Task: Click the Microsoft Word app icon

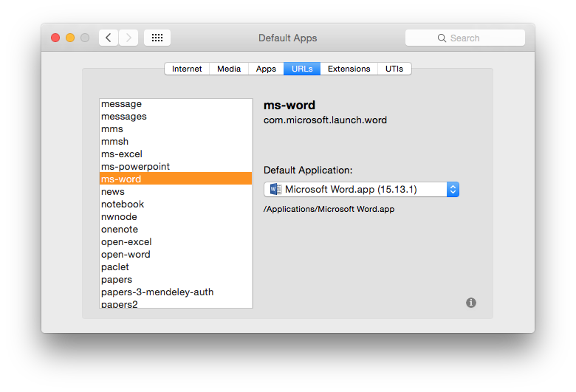Action: pos(275,190)
